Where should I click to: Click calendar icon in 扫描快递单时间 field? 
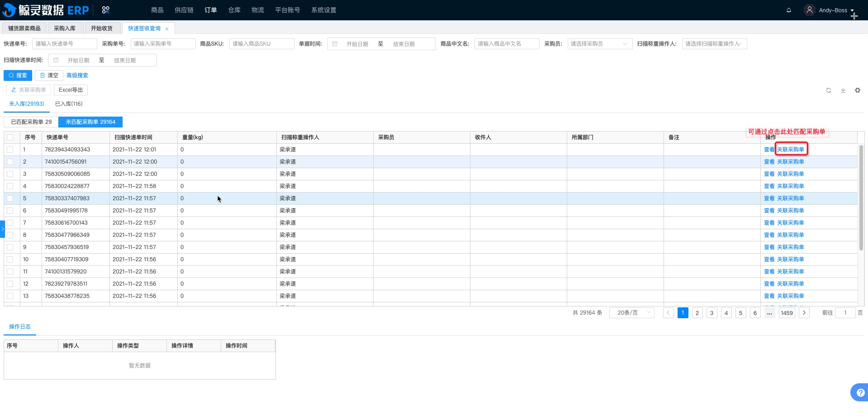(56, 60)
